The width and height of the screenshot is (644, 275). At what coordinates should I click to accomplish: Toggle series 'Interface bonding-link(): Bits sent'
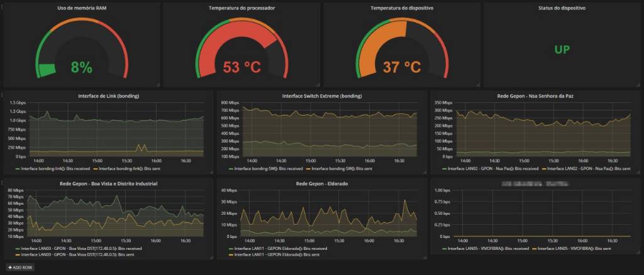130,168
